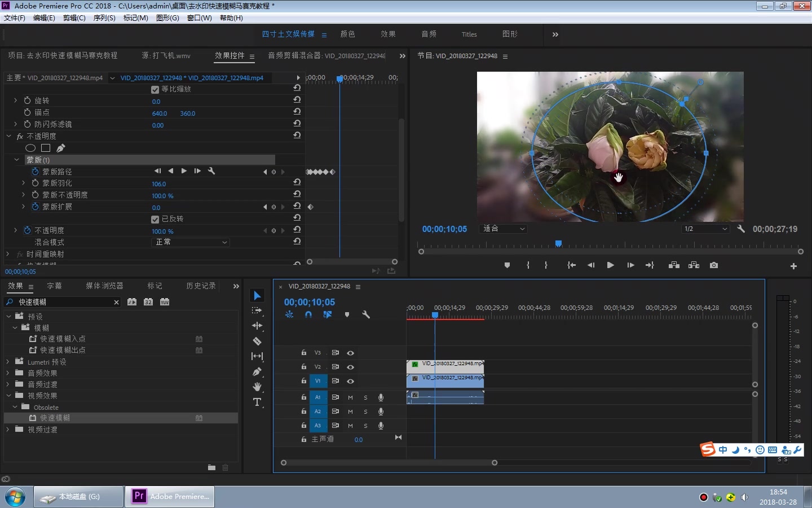Open button editor plus in program monitor
This screenshot has height=508, width=812.
793,266
